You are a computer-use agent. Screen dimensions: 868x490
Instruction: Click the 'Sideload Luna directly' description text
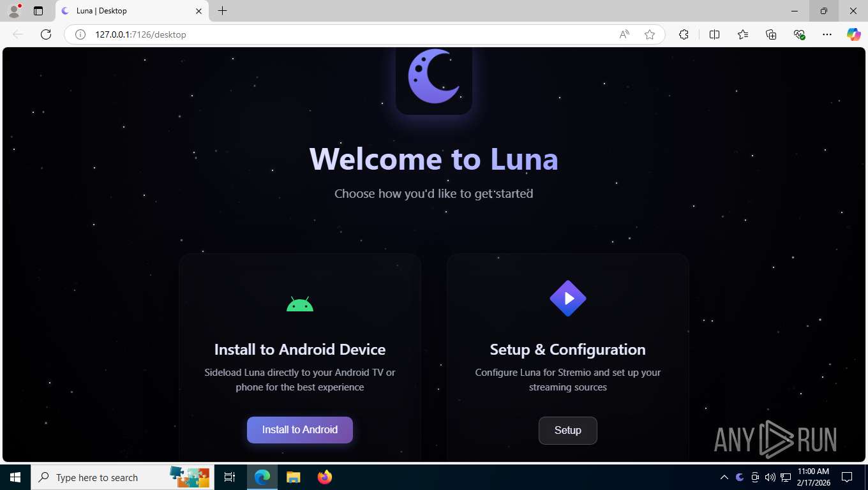(300, 380)
